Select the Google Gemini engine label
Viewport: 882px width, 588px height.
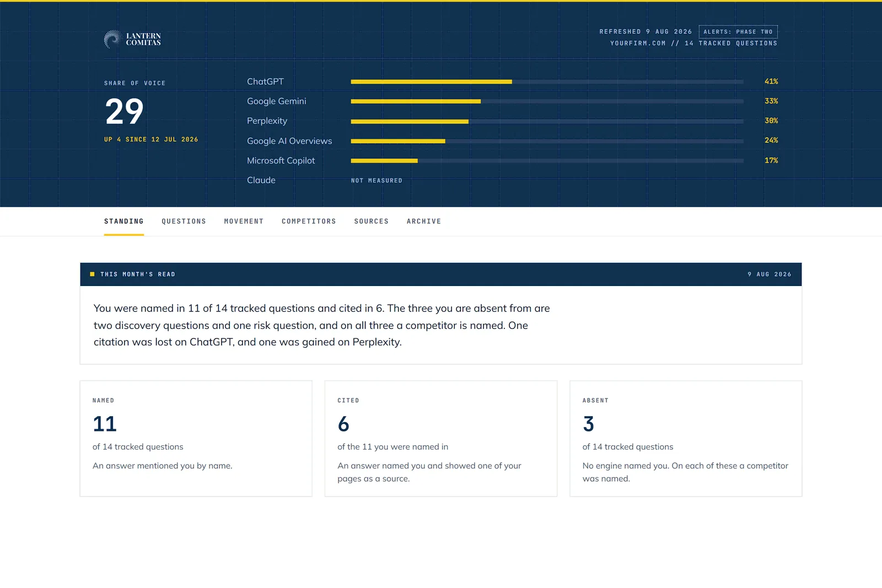click(277, 101)
